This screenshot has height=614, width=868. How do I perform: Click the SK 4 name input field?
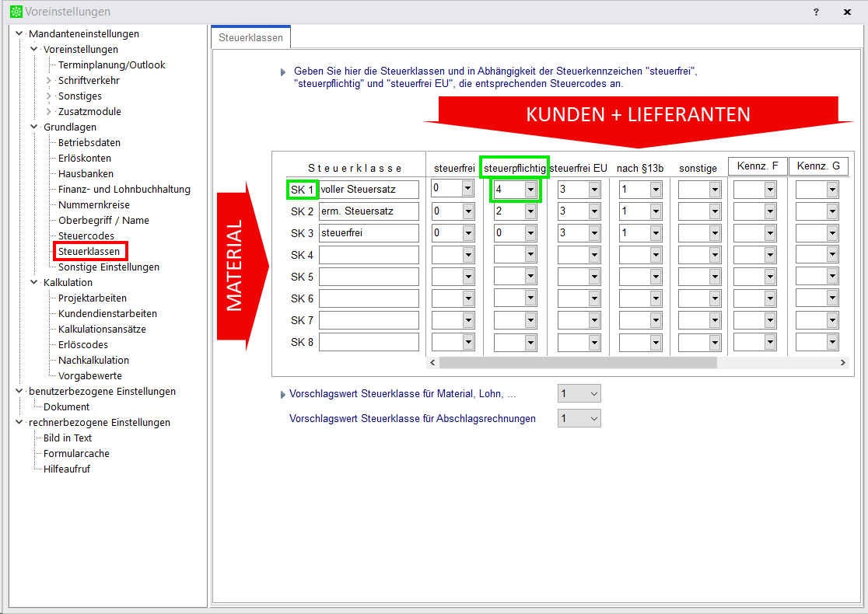click(x=369, y=255)
